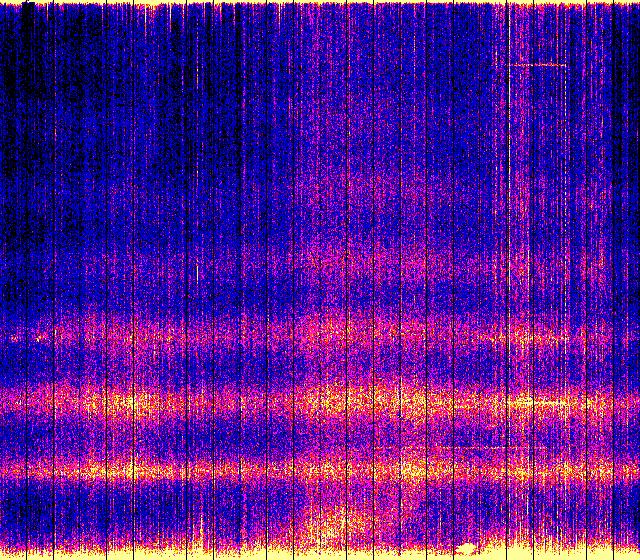Screen dimensions: 640x560
Task: Select the yellow strip along the bottom edge
Action: click(200, 553)
